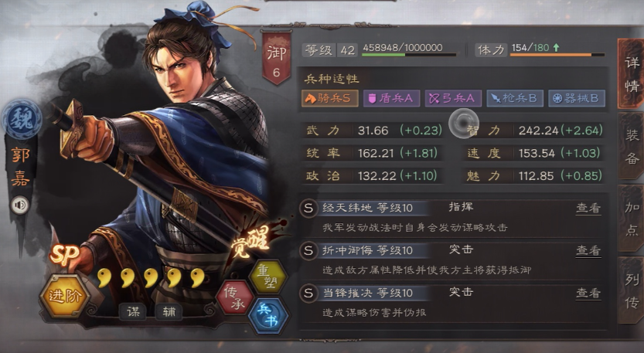Play voice with the speaker icon
The width and height of the screenshot is (644, 353).
point(20,205)
